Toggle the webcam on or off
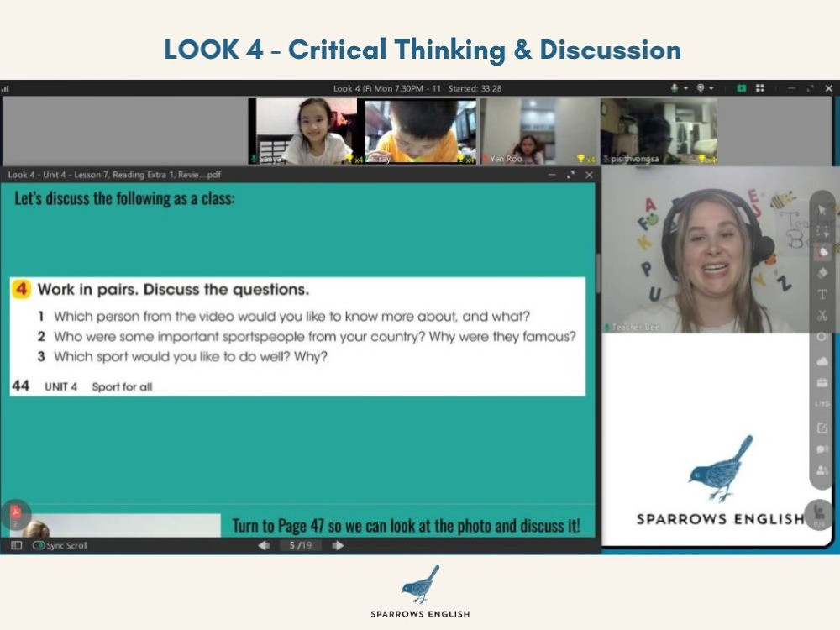840x630 pixels. click(x=700, y=88)
